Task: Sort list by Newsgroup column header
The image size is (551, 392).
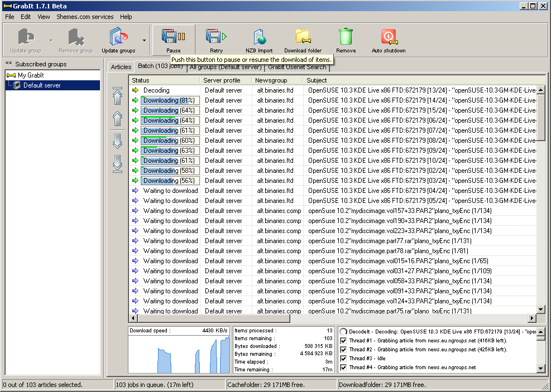Action: coord(271,80)
